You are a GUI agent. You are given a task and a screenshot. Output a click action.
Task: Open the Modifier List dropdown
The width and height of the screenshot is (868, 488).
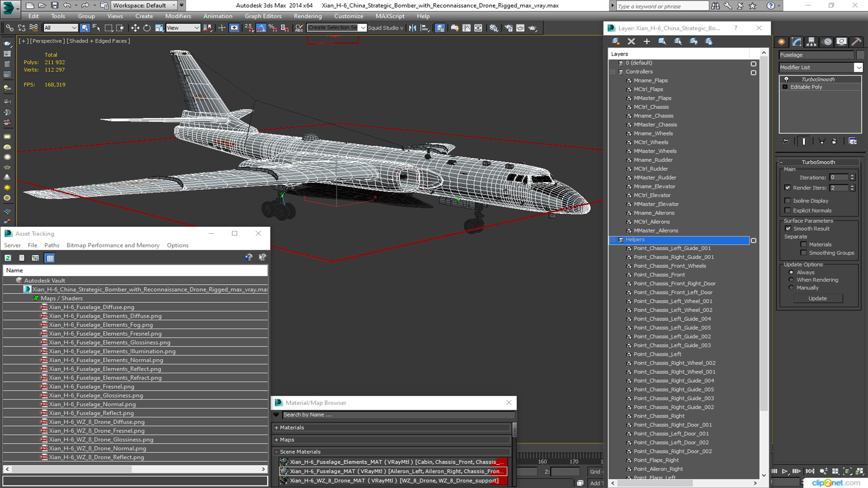(x=858, y=67)
